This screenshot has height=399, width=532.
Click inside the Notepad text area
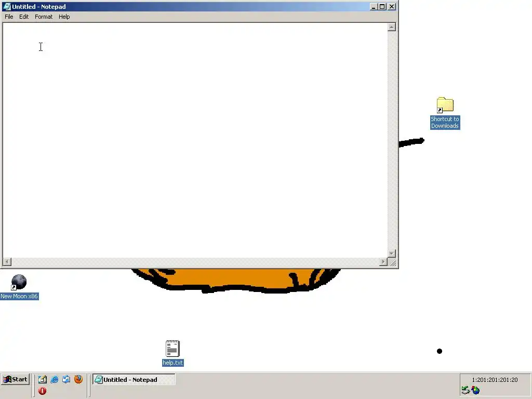[x=195, y=140]
